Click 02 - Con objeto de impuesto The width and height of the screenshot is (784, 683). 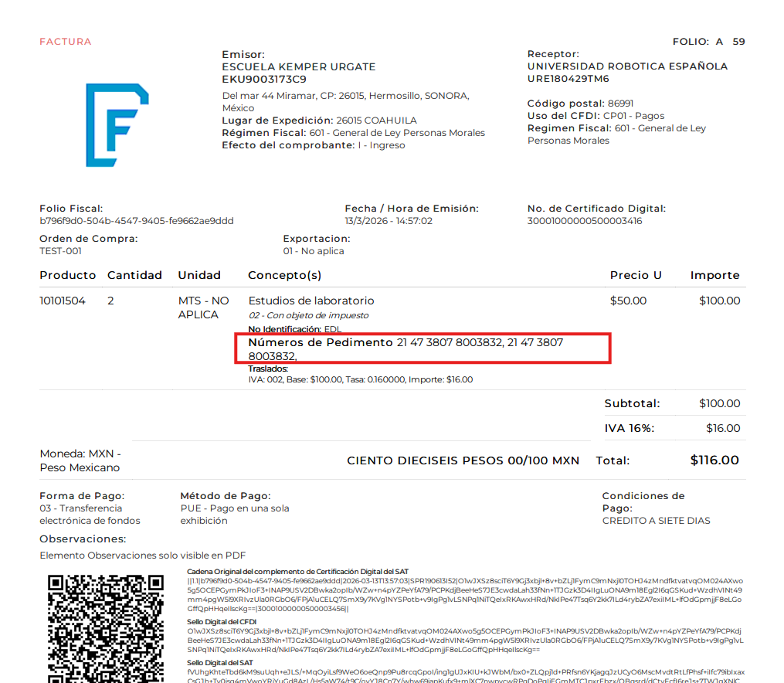click(x=308, y=315)
